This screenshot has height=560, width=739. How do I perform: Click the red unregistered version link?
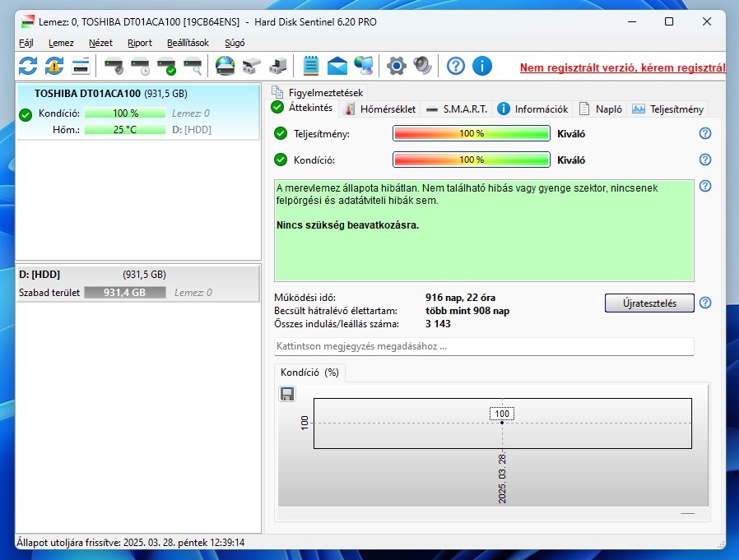click(x=622, y=67)
